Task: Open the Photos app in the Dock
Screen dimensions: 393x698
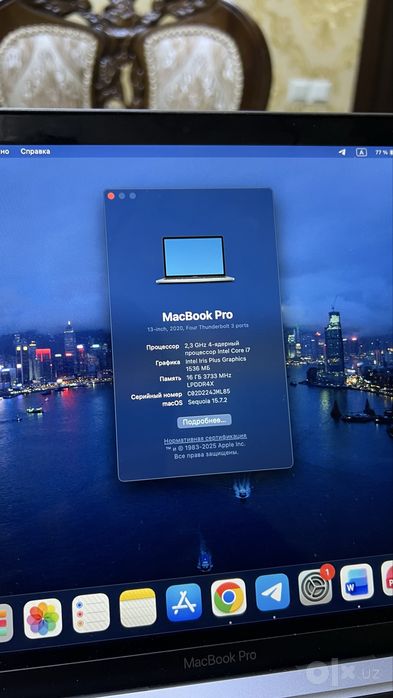Action: [x=43, y=618]
